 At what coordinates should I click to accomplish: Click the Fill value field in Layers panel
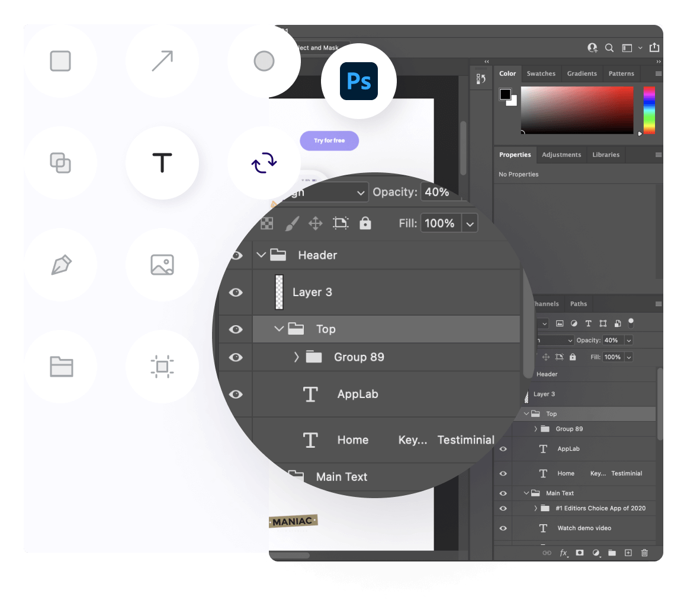pos(612,357)
